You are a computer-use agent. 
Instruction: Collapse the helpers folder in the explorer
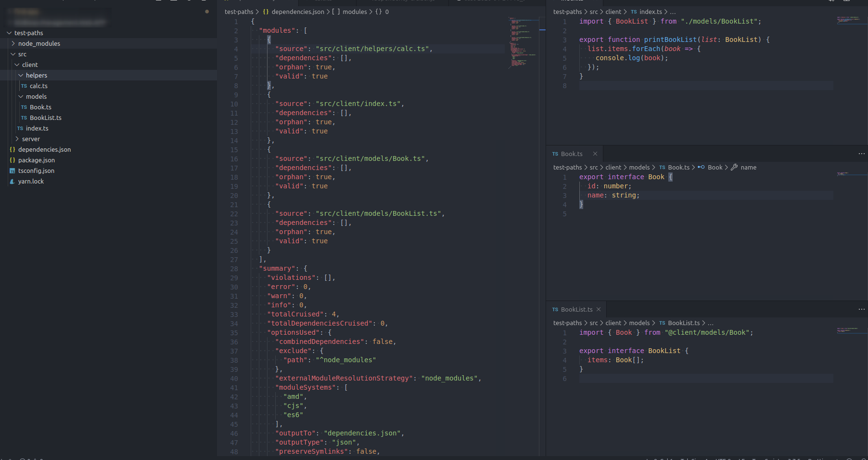[21, 75]
